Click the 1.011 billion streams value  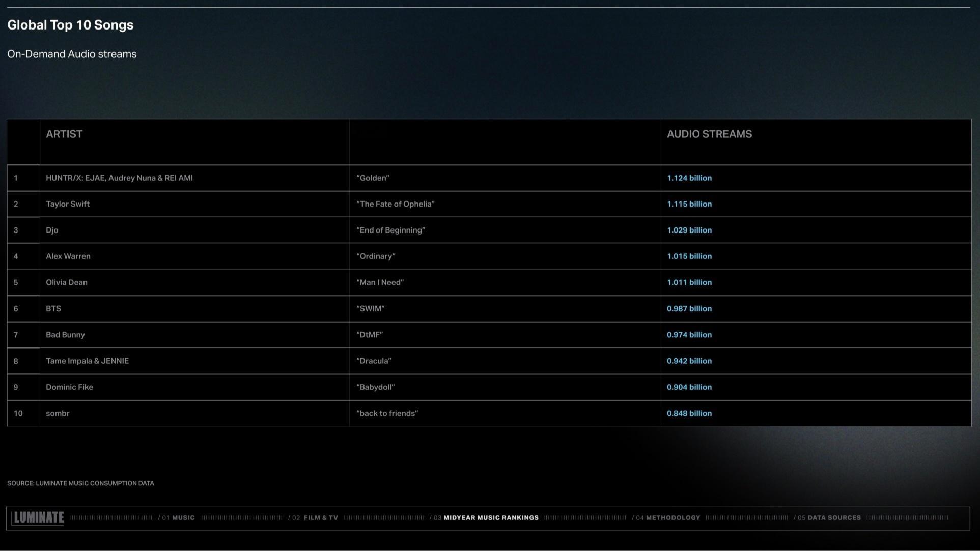(x=689, y=283)
